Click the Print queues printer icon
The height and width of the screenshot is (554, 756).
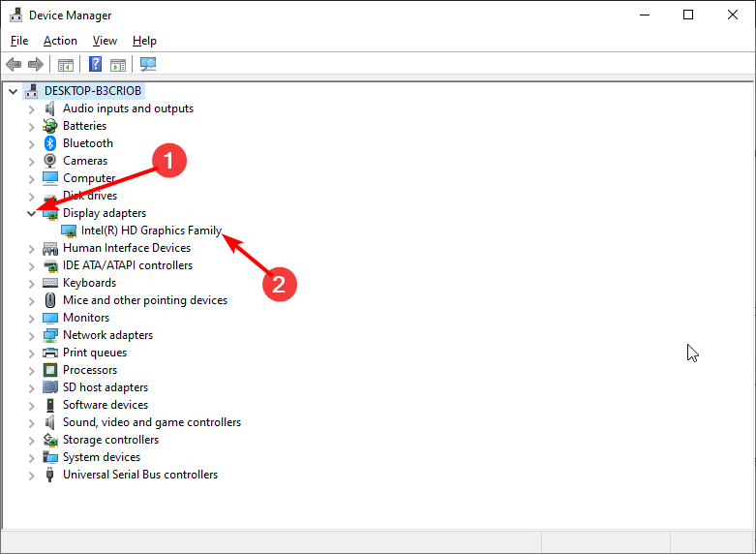point(50,353)
